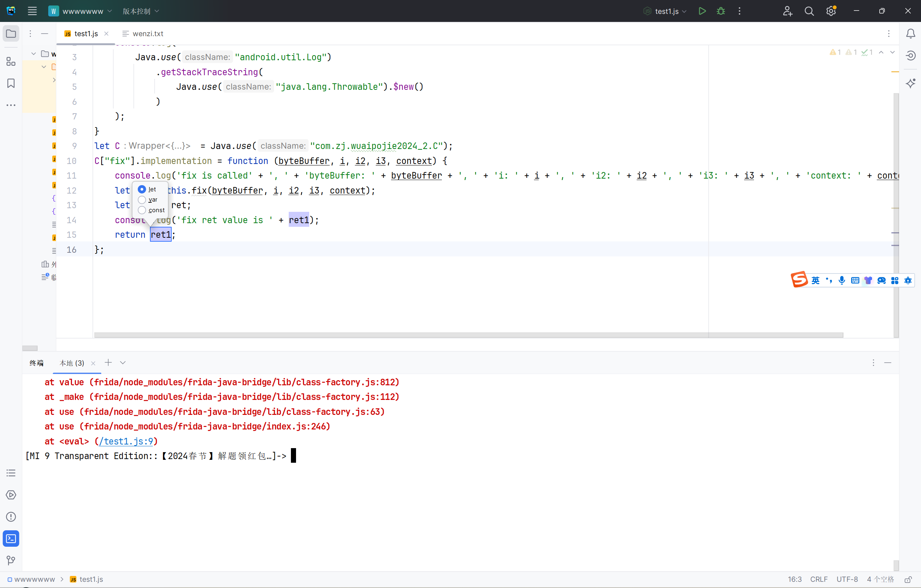The image size is (921, 588).
Task: Open line:column 16:3 go-to dialog
Action: 795,579
